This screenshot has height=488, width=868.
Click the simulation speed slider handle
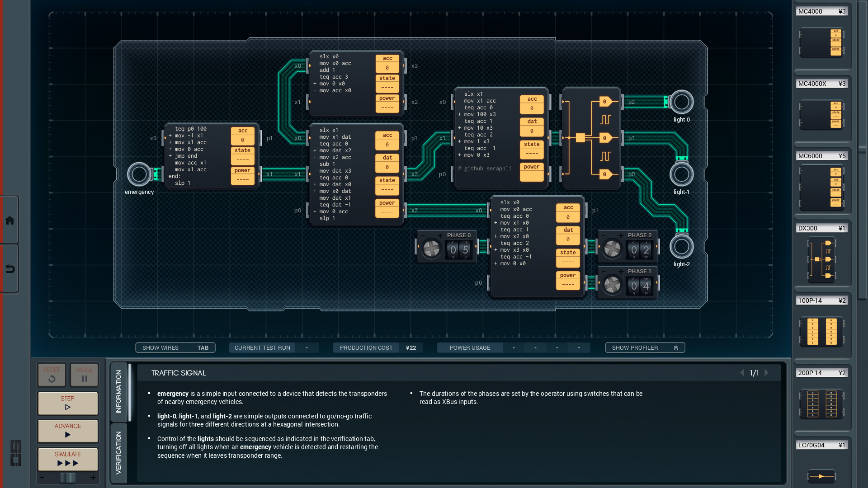[x=68, y=478]
